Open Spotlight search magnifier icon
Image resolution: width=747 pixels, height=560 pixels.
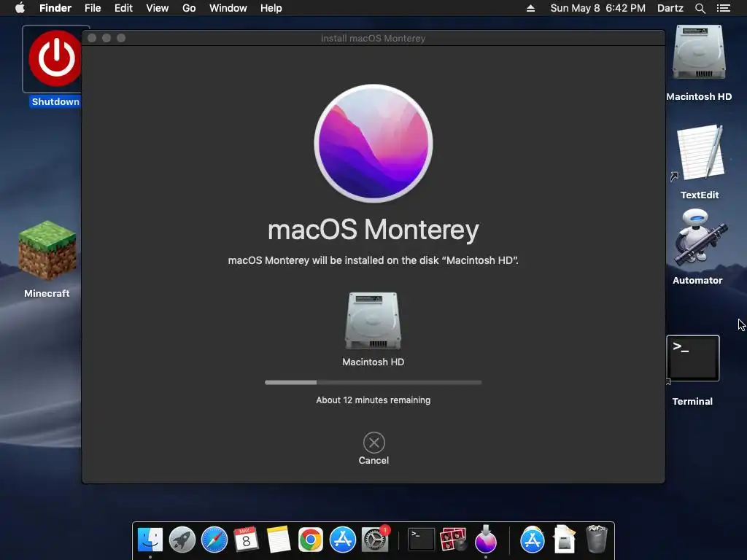[x=700, y=8]
